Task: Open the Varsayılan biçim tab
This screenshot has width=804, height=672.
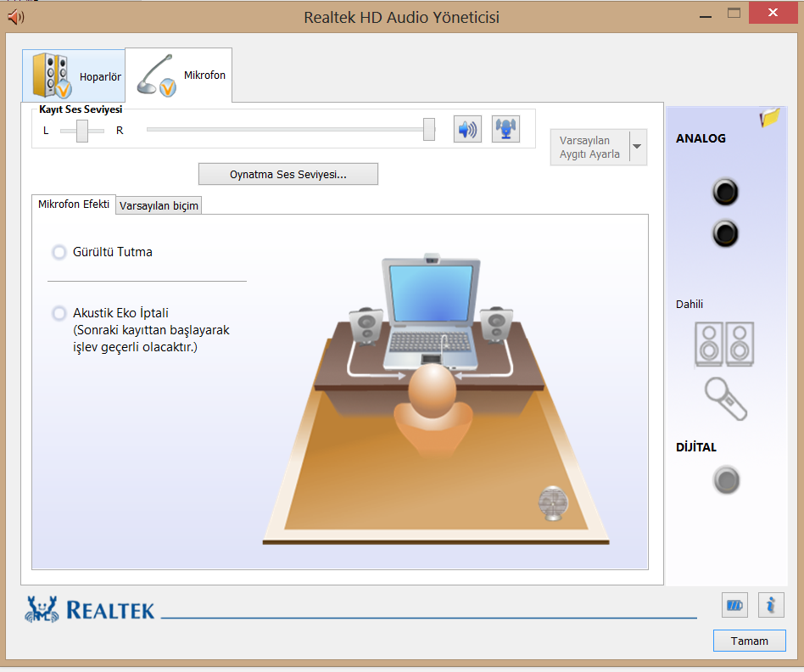Action: point(159,205)
